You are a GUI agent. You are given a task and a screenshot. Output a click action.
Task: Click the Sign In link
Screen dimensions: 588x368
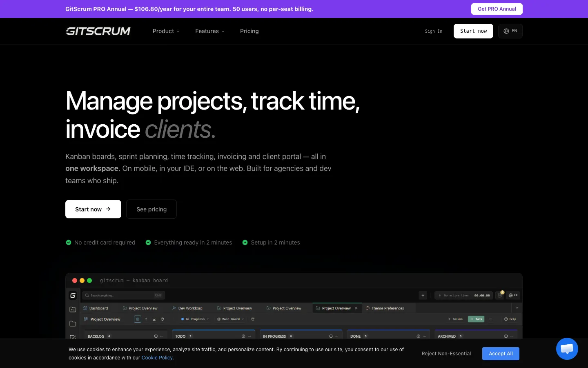[x=434, y=31]
